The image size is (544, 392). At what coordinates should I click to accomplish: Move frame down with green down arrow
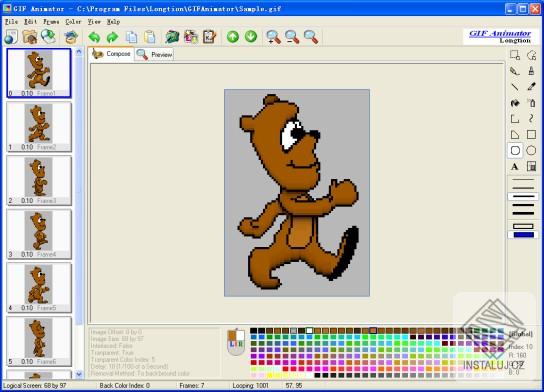point(251,36)
